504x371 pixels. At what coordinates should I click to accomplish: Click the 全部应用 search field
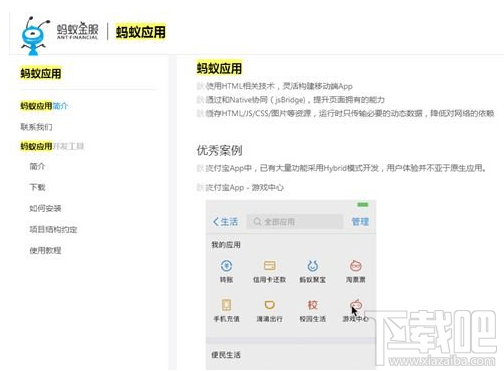(x=295, y=222)
